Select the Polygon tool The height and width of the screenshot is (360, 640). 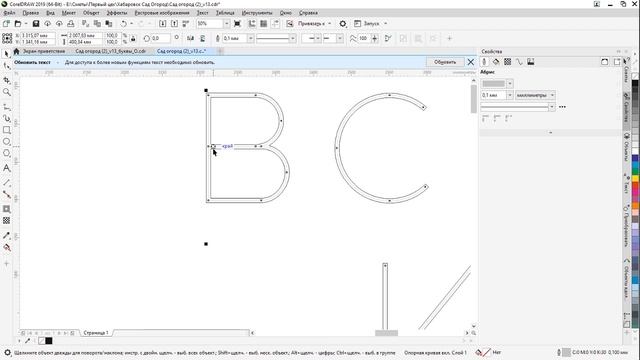[7, 153]
